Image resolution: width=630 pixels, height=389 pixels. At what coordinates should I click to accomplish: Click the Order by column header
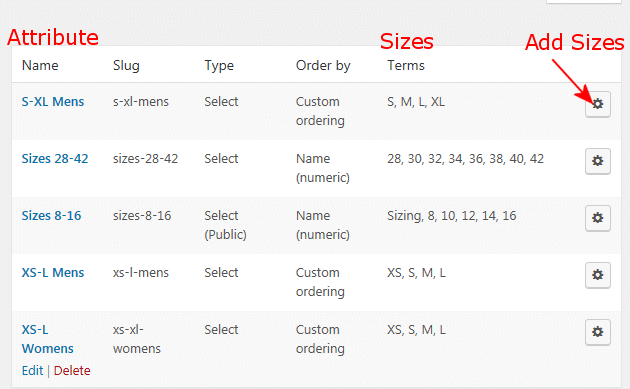323,66
